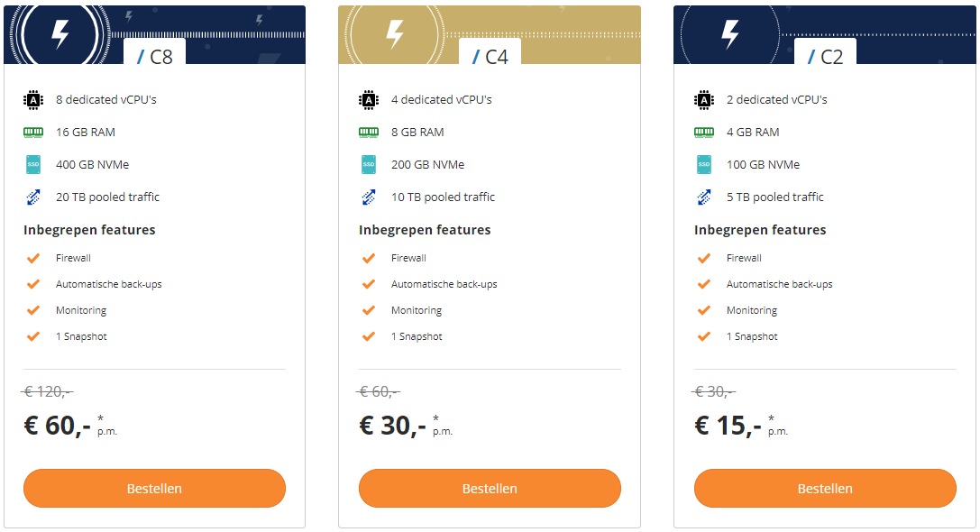Click the CPU chip icon in C8 plan
The height and width of the screenshot is (532, 980).
(33, 100)
